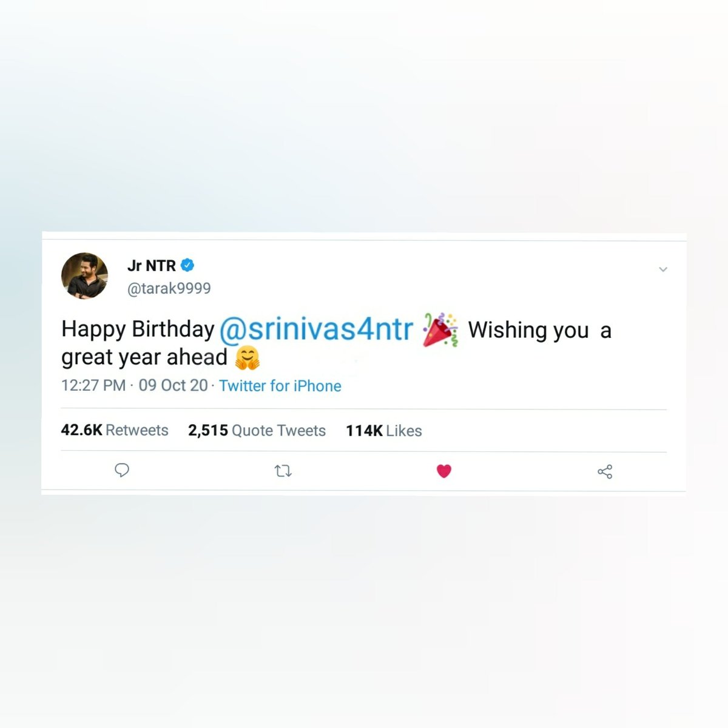
Task: Unlike the tweet via red heart
Action: (x=444, y=471)
